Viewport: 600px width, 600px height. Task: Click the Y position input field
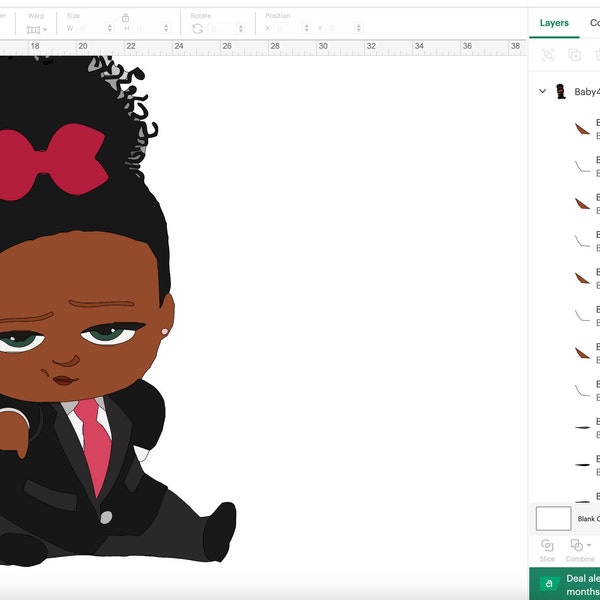(x=341, y=28)
